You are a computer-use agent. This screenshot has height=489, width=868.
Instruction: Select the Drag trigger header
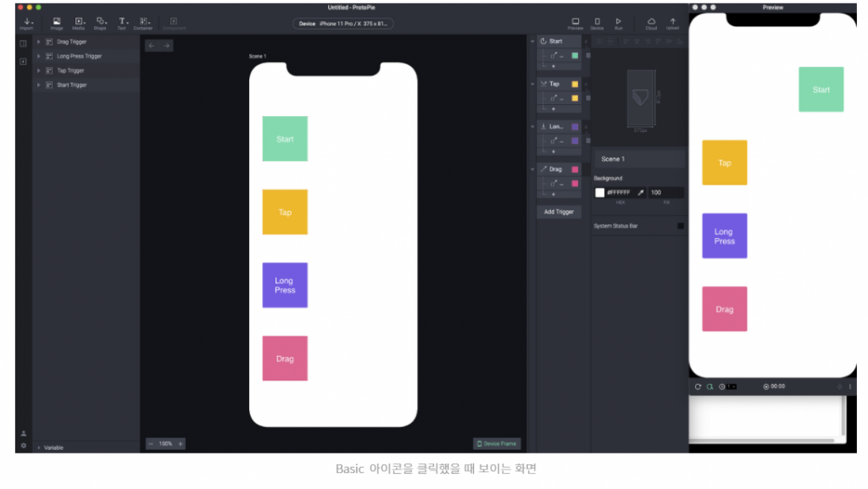click(559, 169)
